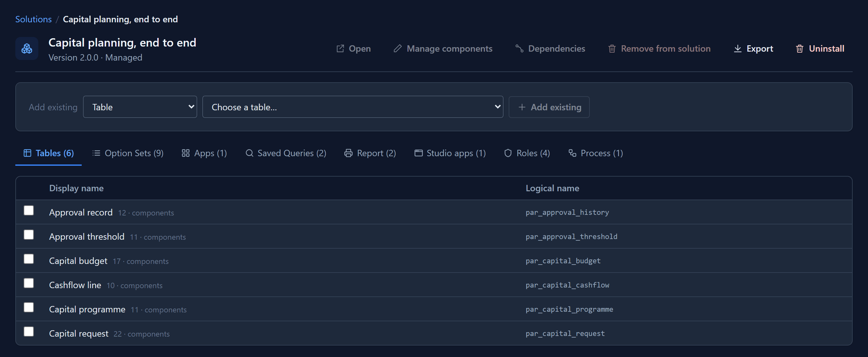Viewport: 868px width, 357px height.
Task: Click the Uninstall trash icon
Action: coord(800,49)
